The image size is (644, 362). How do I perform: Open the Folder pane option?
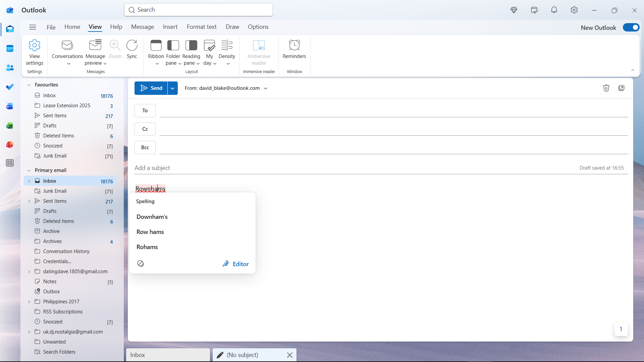173,53
